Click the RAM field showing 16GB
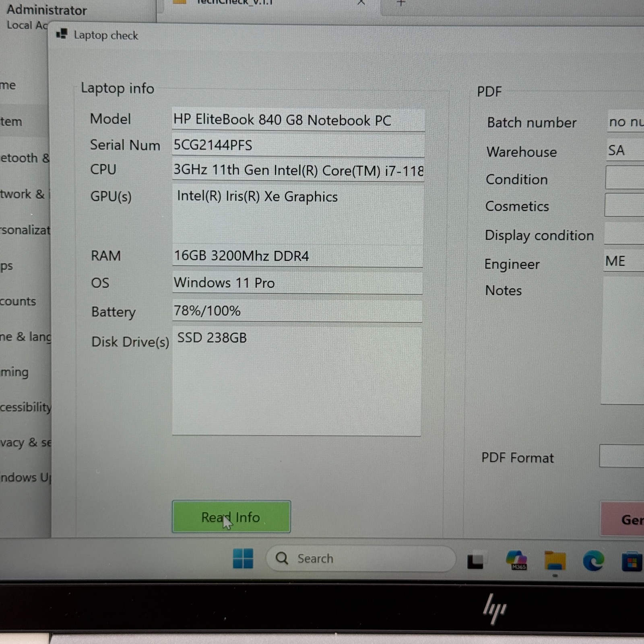The height and width of the screenshot is (644, 644). tap(297, 256)
